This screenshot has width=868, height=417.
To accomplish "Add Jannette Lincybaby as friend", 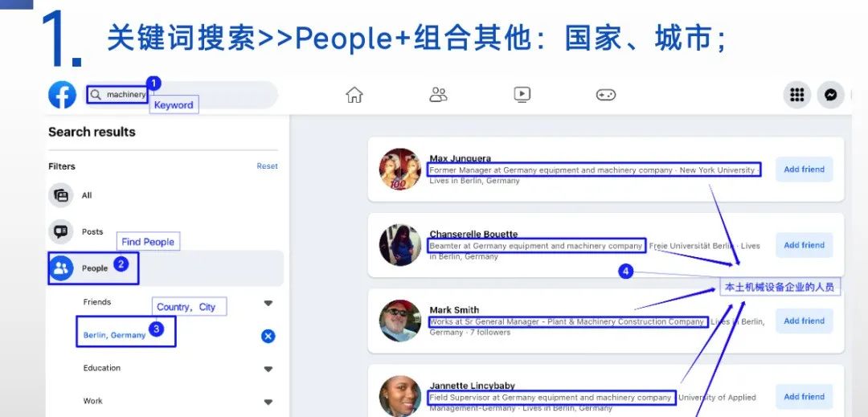I will tap(804, 397).
